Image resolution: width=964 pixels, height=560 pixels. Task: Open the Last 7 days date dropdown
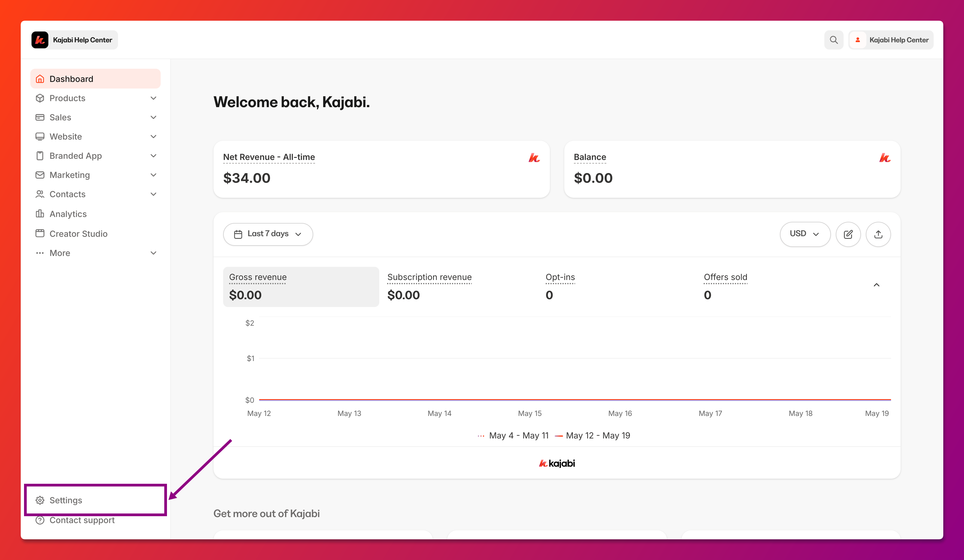pyautogui.click(x=268, y=234)
